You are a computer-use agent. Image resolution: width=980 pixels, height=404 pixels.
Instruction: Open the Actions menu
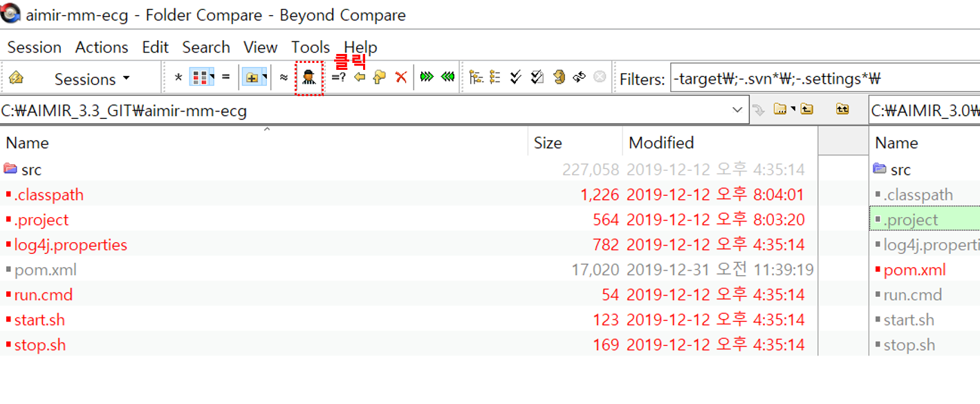pyautogui.click(x=102, y=47)
